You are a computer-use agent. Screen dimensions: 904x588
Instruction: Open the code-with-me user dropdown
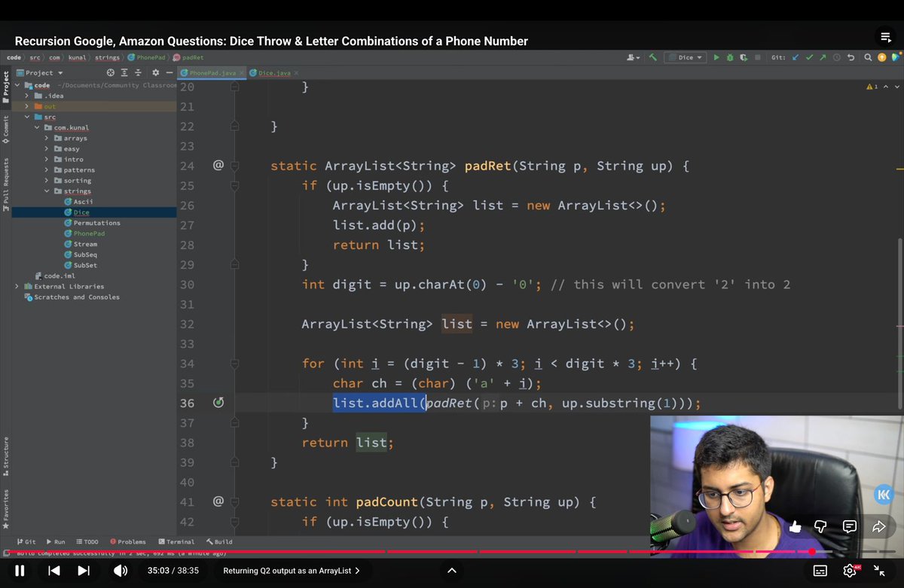pyautogui.click(x=635, y=57)
